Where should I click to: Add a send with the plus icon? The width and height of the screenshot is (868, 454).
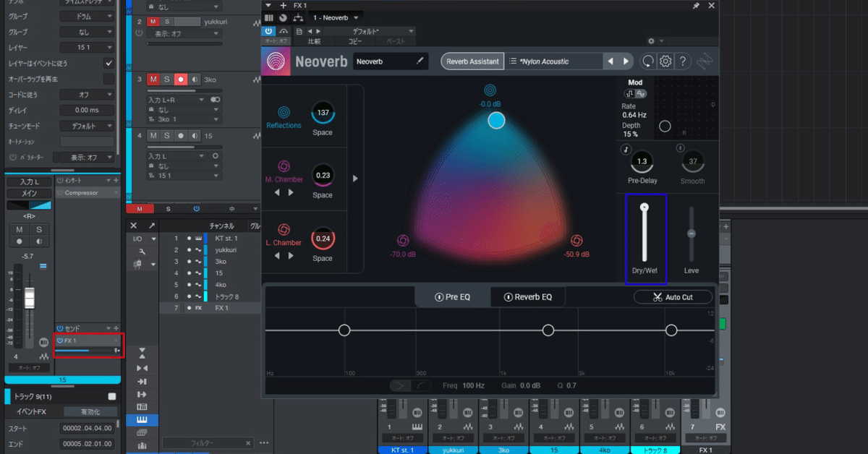(116, 327)
